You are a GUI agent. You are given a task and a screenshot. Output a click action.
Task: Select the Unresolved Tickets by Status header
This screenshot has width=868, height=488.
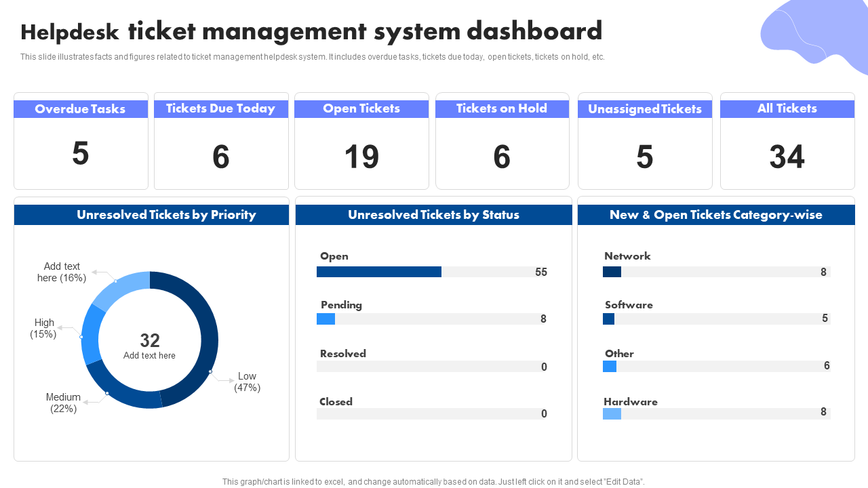(x=433, y=215)
